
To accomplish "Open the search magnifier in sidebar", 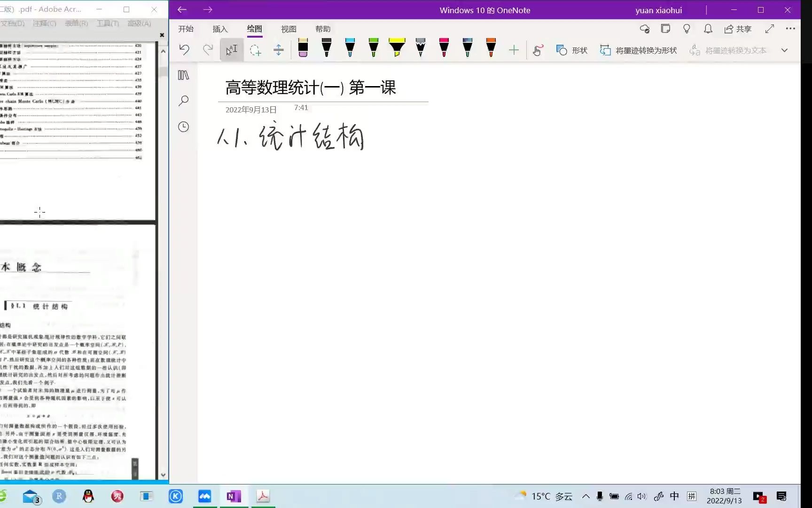I will [184, 101].
